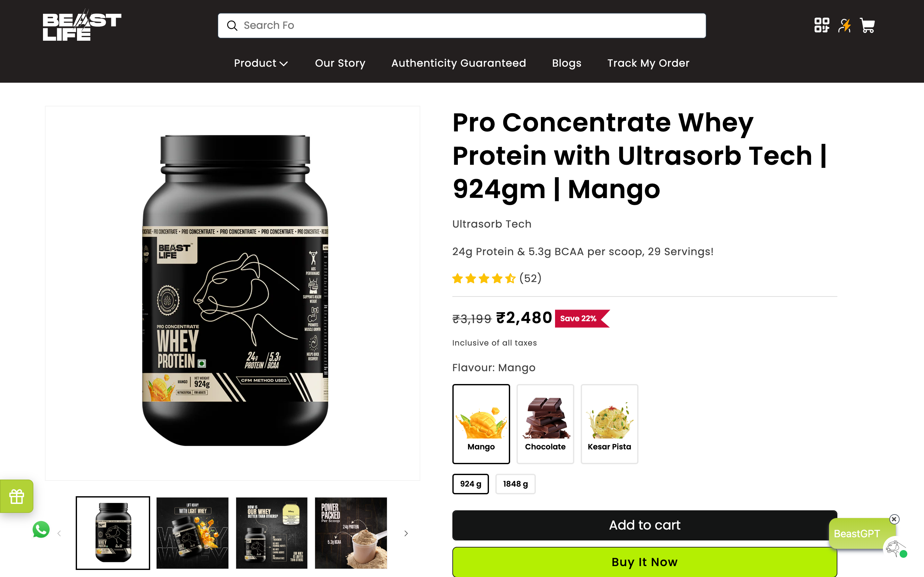The width and height of the screenshot is (924, 577).
Task: Show previous thumbnails with left arrow
Action: click(x=59, y=533)
